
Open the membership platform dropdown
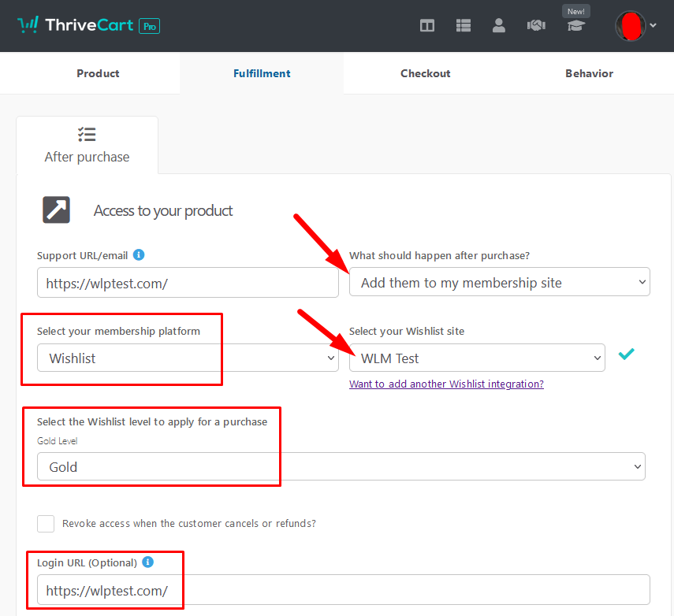tap(188, 358)
